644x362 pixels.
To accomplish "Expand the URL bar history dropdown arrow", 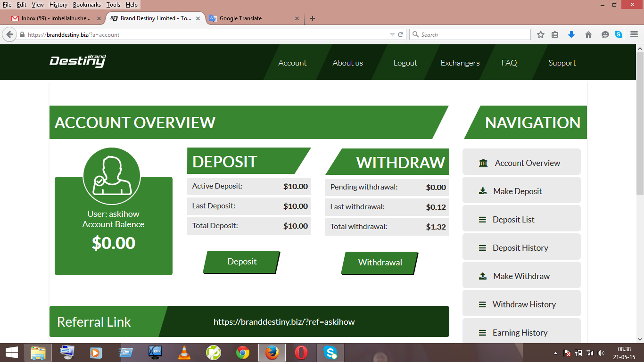I will [392, 34].
